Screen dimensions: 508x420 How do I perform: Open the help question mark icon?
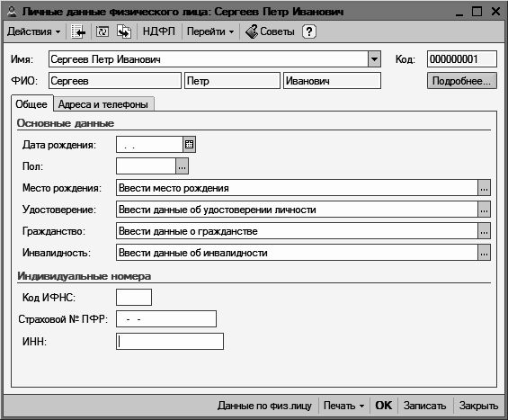(x=309, y=31)
